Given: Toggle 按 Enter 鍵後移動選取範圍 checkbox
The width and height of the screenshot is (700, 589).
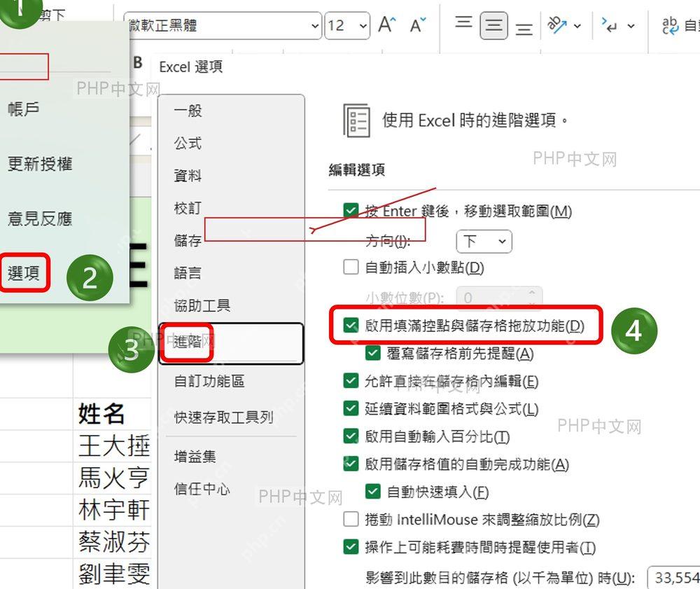Looking at the screenshot, I should coord(351,211).
